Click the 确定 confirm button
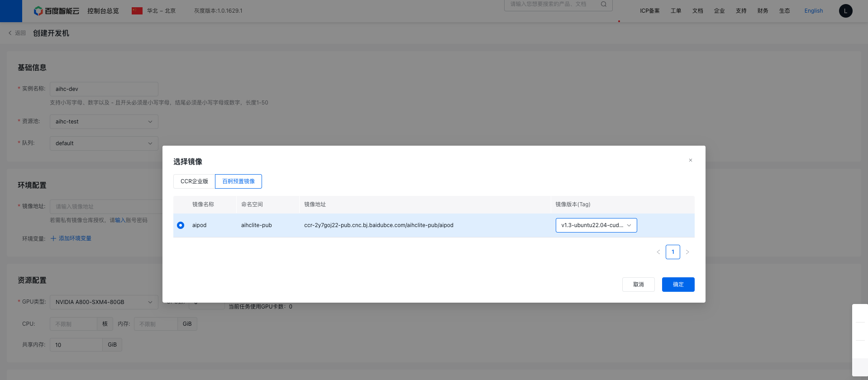Image resolution: width=868 pixels, height=380 pixels. coord(678,285)
